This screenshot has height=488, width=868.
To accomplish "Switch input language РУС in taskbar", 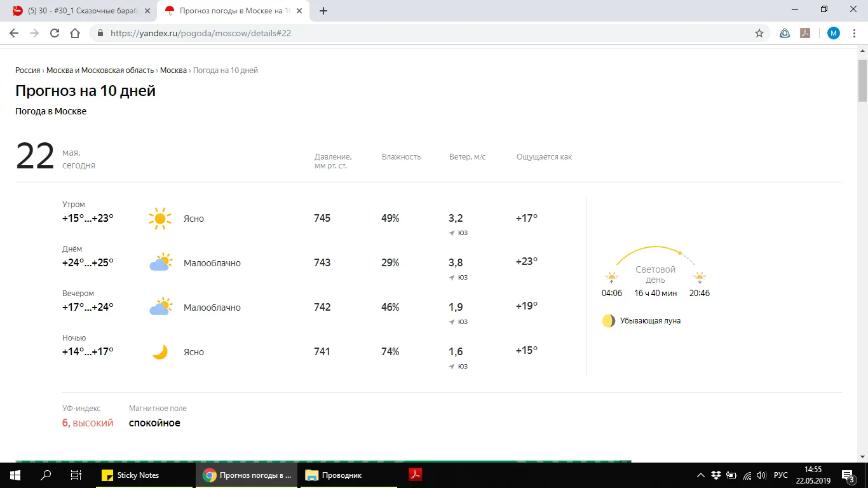I will pyautogui.click(x=781, y=475).
